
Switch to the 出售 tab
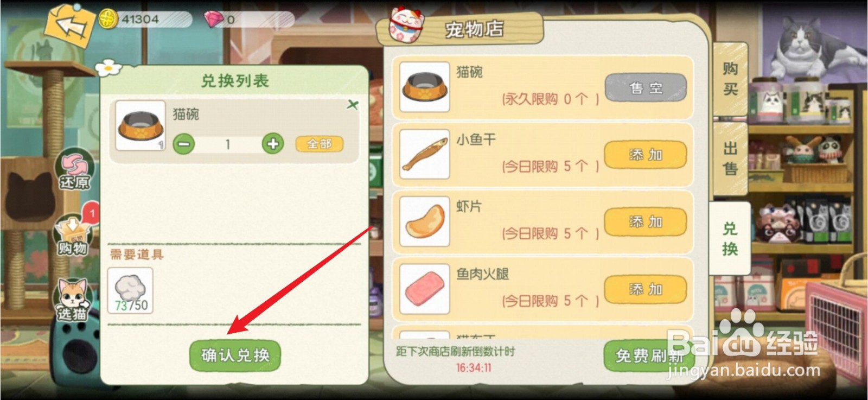(x=730, y=158)
